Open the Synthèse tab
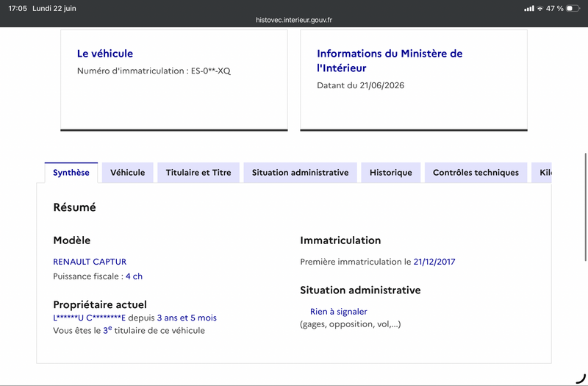The image size is (588, 386). (x=71, y=173)
